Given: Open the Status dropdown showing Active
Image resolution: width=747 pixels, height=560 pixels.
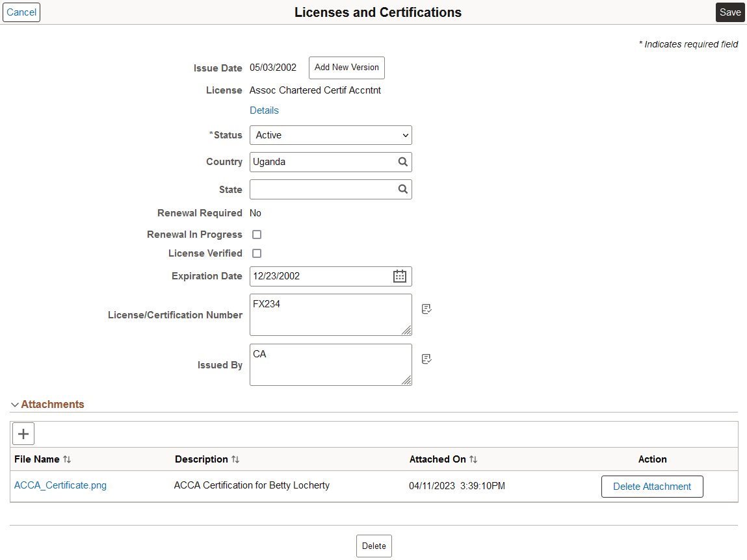Looking at the screenshot, I should pyautogui.click(x=331, y=135).
